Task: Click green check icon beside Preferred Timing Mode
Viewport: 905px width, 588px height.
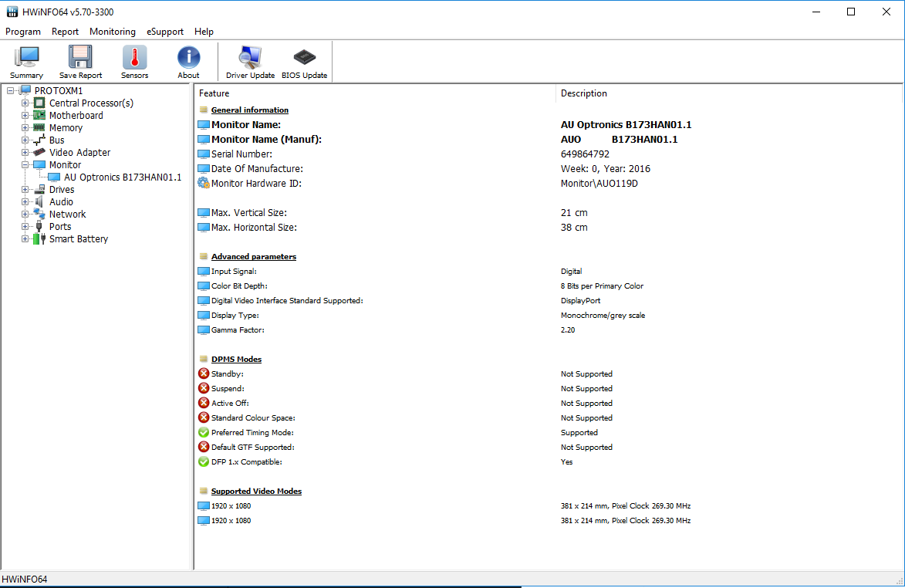Action: [x=204, y=433]
